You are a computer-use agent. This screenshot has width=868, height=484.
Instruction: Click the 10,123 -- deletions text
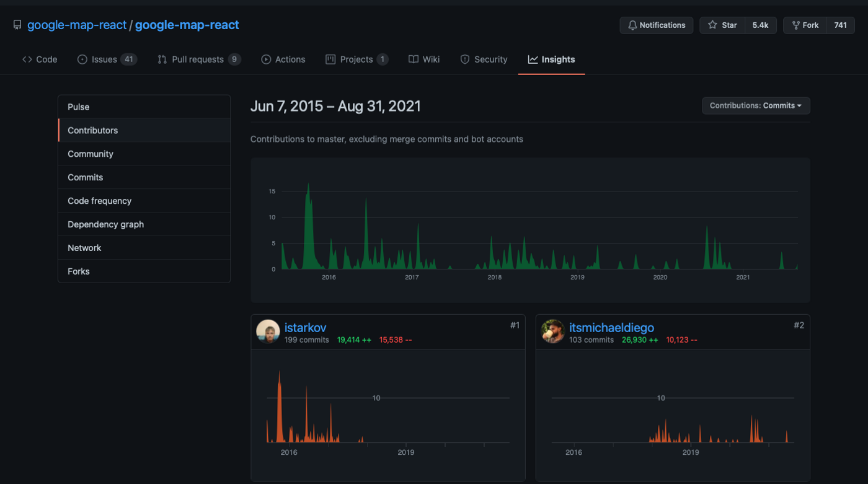pyautogui.click(x=681, y=340)
